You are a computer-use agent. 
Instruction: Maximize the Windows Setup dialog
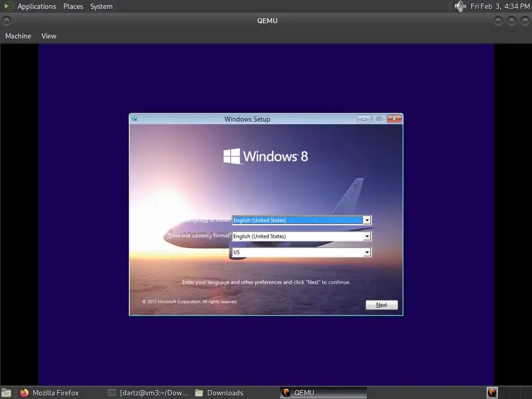(x=379, y=119)
